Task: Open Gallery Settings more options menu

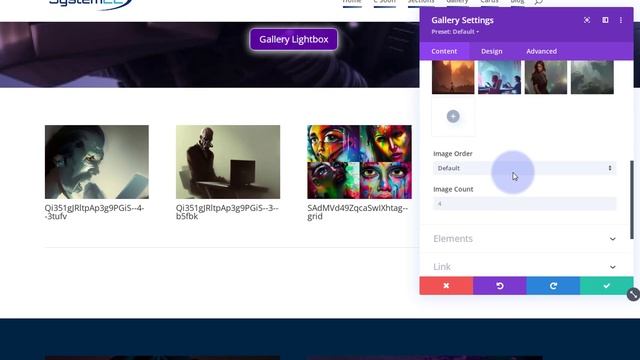Action: click(x=621, y=20)
